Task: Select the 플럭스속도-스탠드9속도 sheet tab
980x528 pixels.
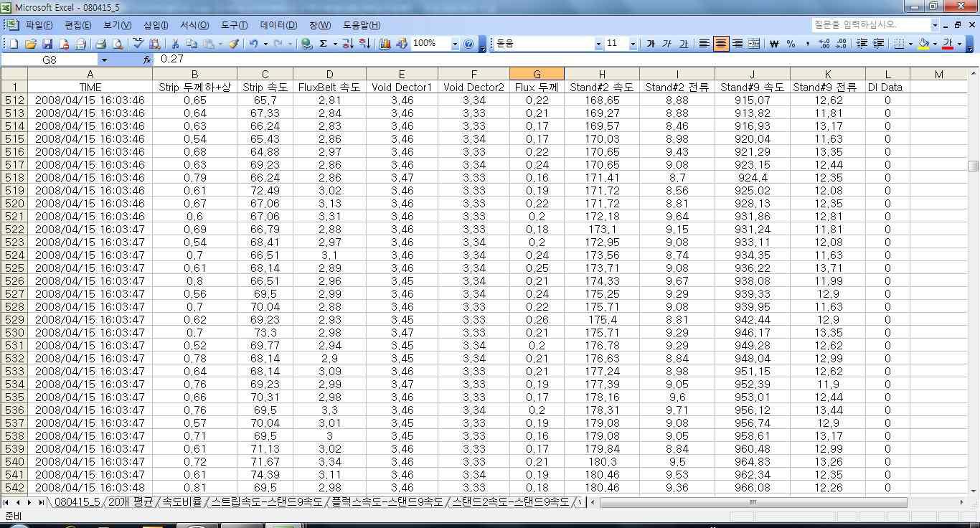Action: point(387,502)
